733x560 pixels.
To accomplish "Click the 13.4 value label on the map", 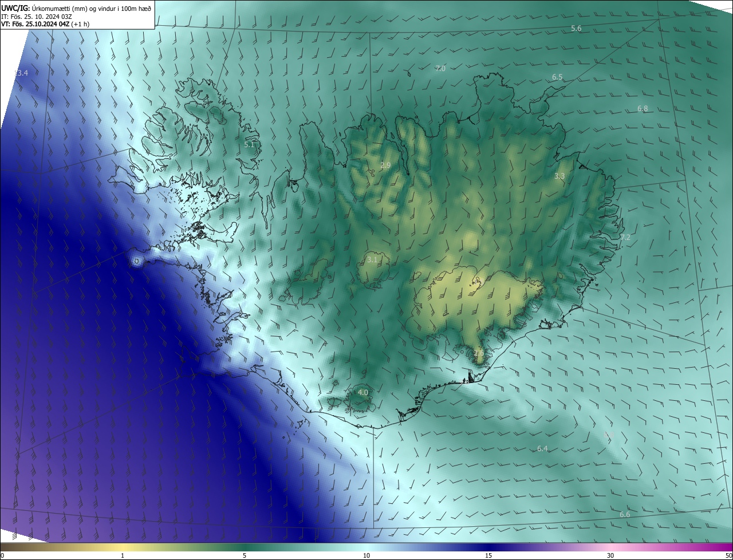I will point(21,73).
